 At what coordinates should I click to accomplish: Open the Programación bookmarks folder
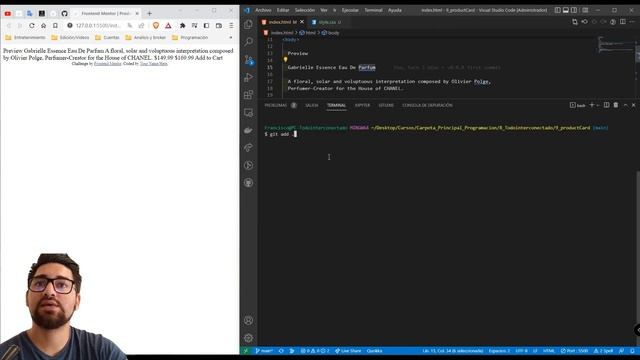click(x=190, y=38)
